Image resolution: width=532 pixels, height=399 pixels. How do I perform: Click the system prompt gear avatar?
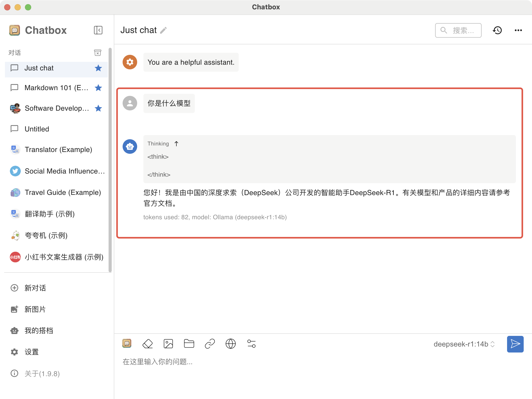pyautogui.click(x=130, y=62)
